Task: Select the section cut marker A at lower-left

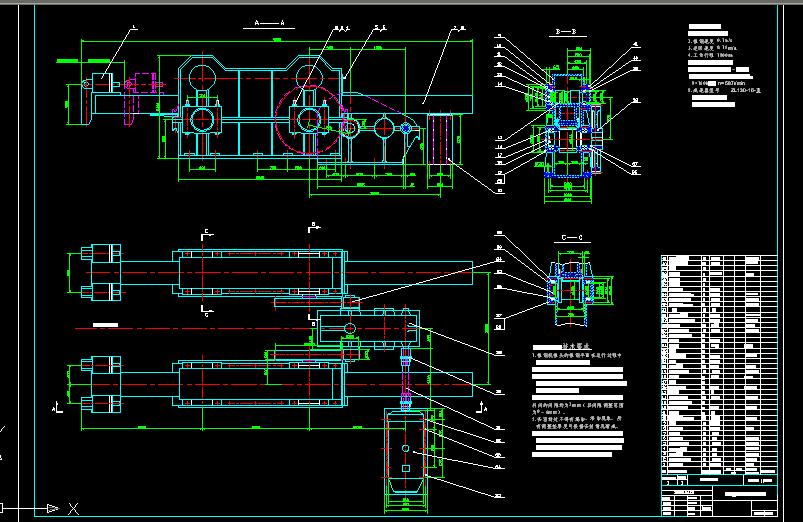Action: (x=55, y=409)
